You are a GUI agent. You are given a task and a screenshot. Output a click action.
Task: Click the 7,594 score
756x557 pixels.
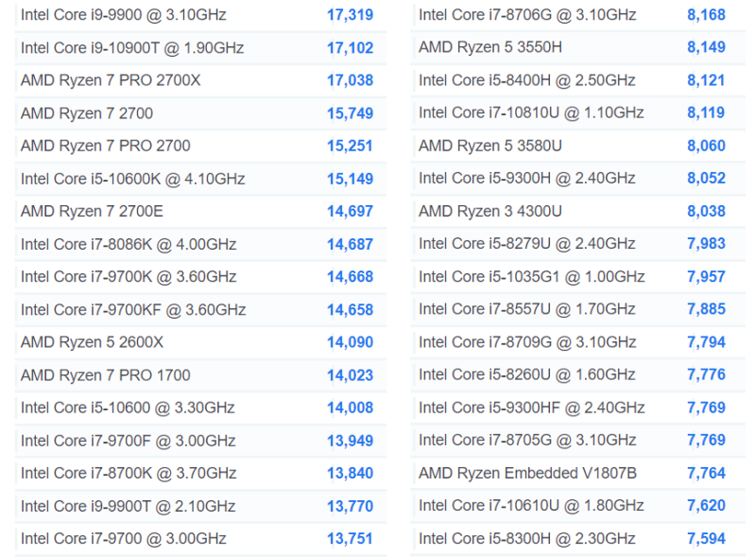[706, 539]
